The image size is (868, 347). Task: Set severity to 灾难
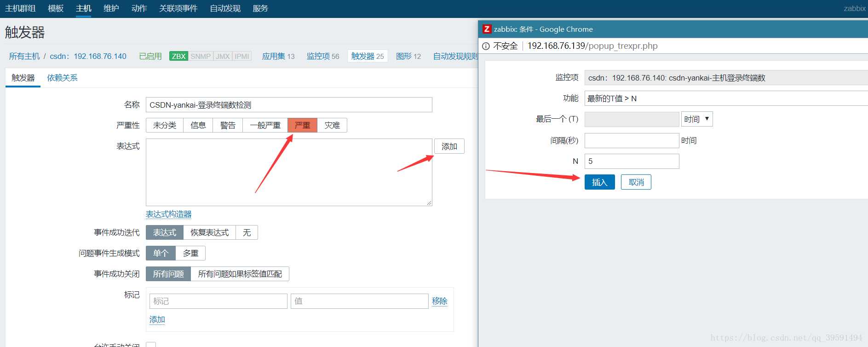332,125
